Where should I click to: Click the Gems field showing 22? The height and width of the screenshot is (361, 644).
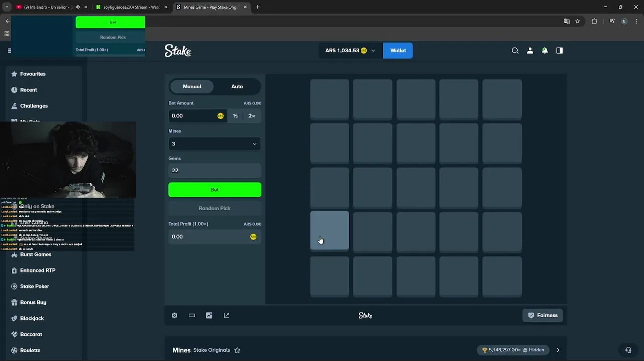tap(214, 170)
